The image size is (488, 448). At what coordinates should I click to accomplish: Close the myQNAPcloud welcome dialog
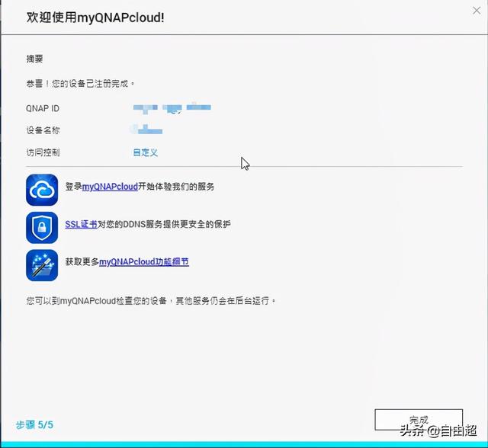[x=476, y=11]
